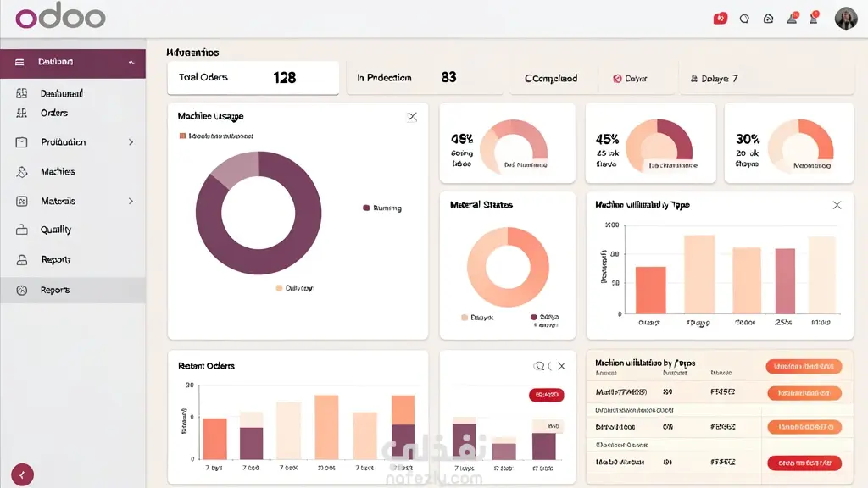
Task: Open the chat bubble icon in the header
Action: point(744,19)
